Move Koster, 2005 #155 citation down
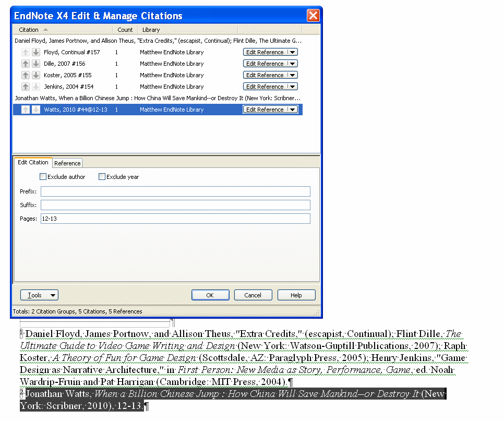 click(x=36, y=75)
